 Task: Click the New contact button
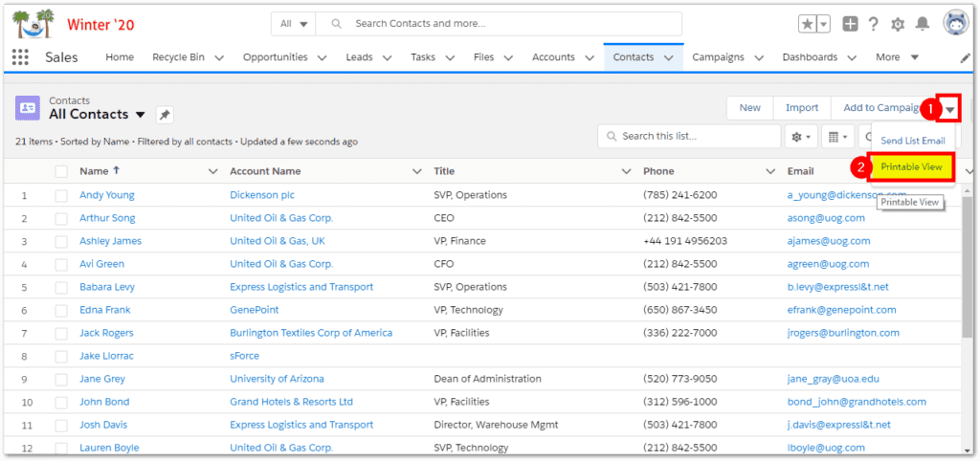click(750, 107)
